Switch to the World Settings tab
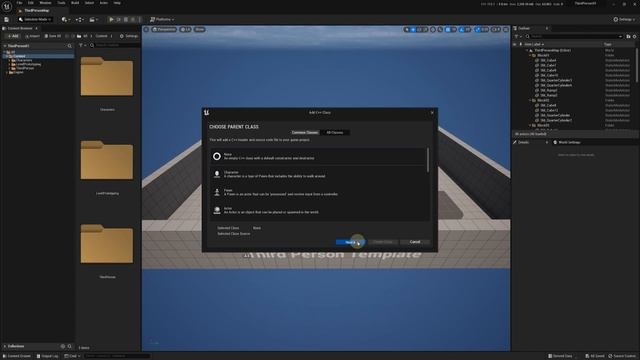Viewport: 640px width, 360px height. point(567,142)
